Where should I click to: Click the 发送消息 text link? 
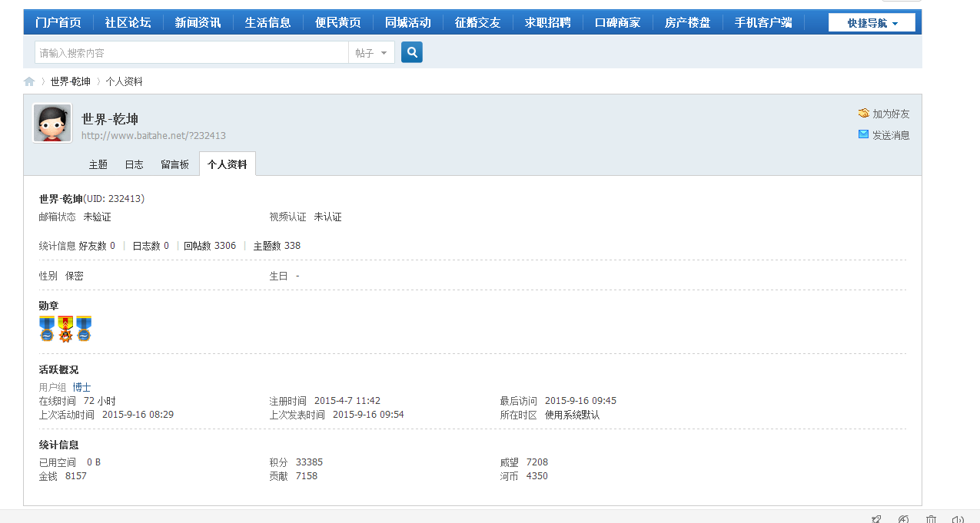click(891, 135)
